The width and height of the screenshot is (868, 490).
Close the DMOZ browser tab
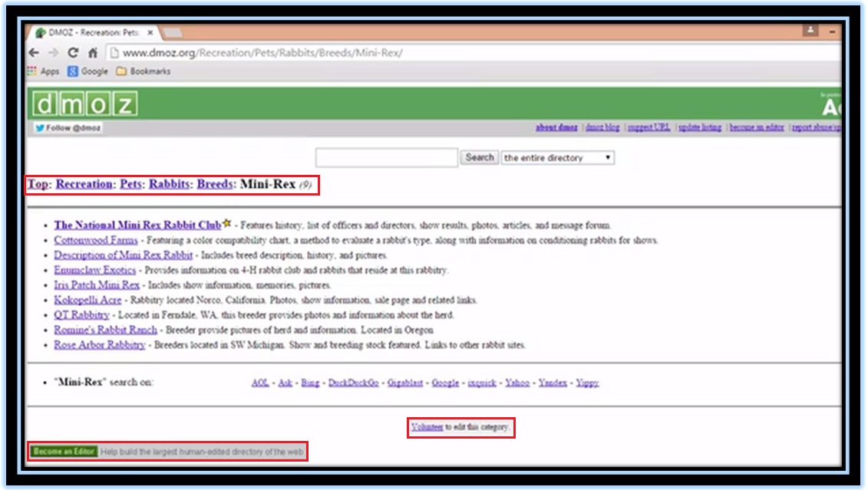150,33
